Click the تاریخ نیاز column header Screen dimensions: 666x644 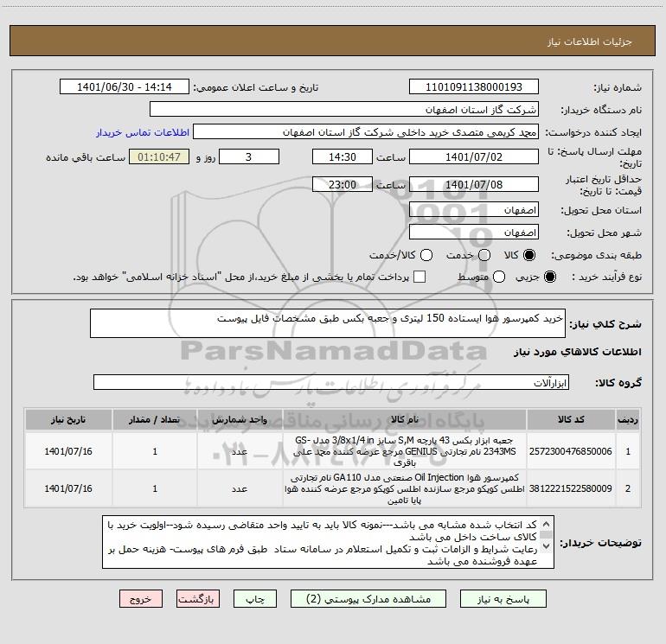click(x=68, y=419)
